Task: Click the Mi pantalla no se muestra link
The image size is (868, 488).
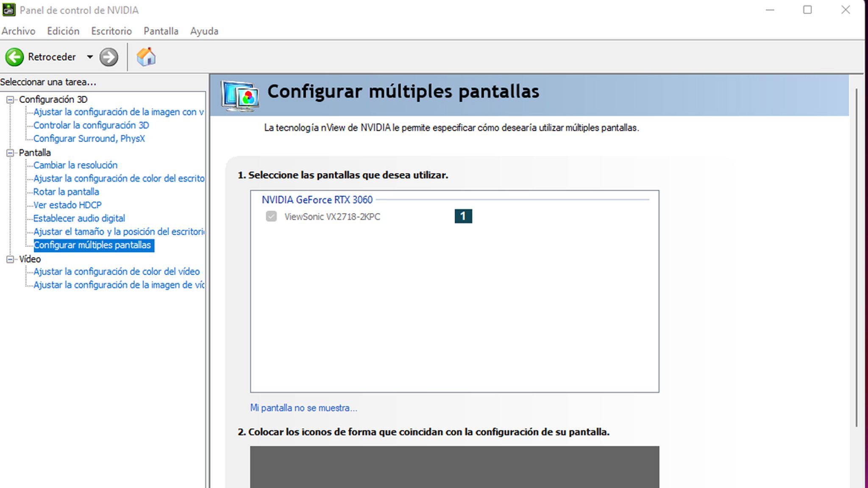Action: coord(303,408)
